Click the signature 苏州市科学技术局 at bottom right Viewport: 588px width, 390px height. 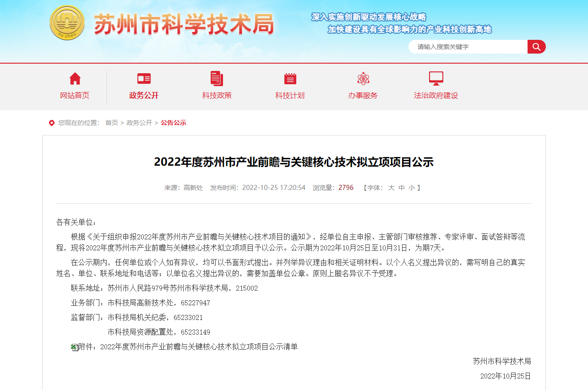click(502, 362)
